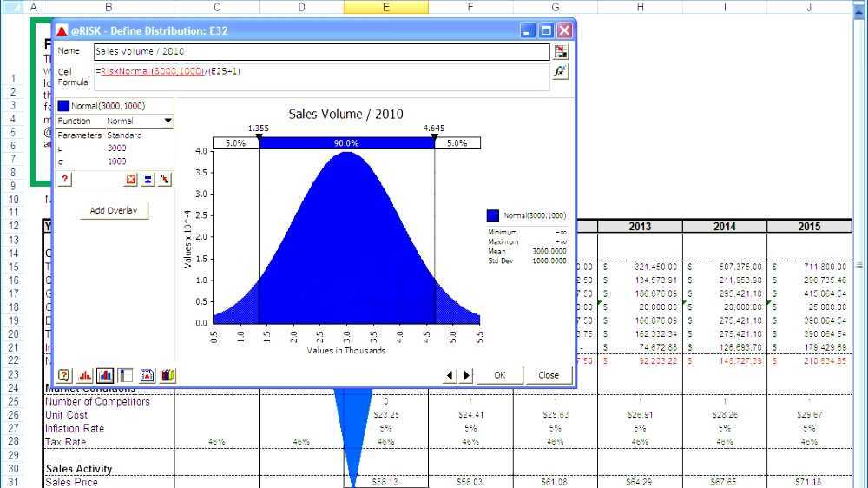The height and width of the screenshot is (488, 868).
Task: Confirm with the OK button
Action: click(499, 375)
